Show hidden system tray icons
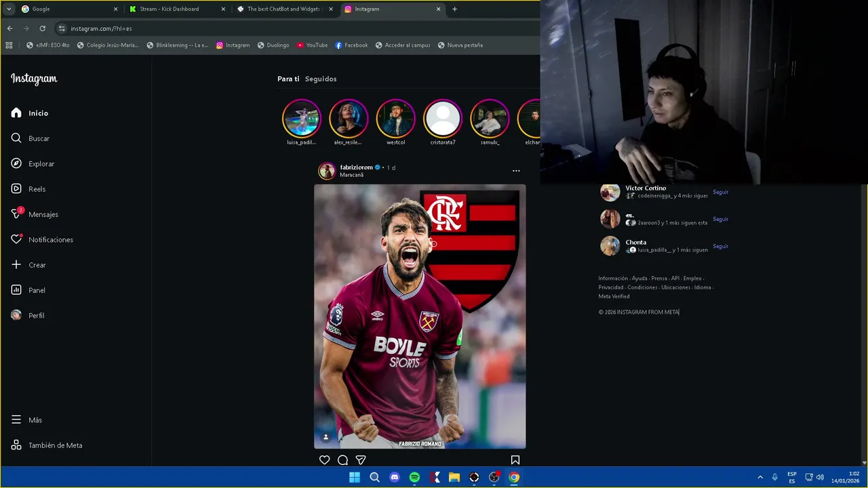This screenshot has width=868, height=488. click(x=760, y=478)
